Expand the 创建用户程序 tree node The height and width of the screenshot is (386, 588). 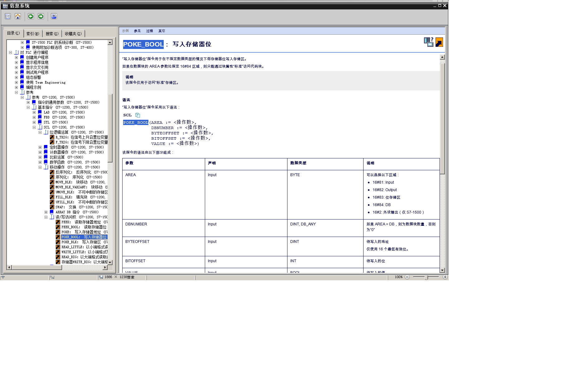click(x=16, y=57)
